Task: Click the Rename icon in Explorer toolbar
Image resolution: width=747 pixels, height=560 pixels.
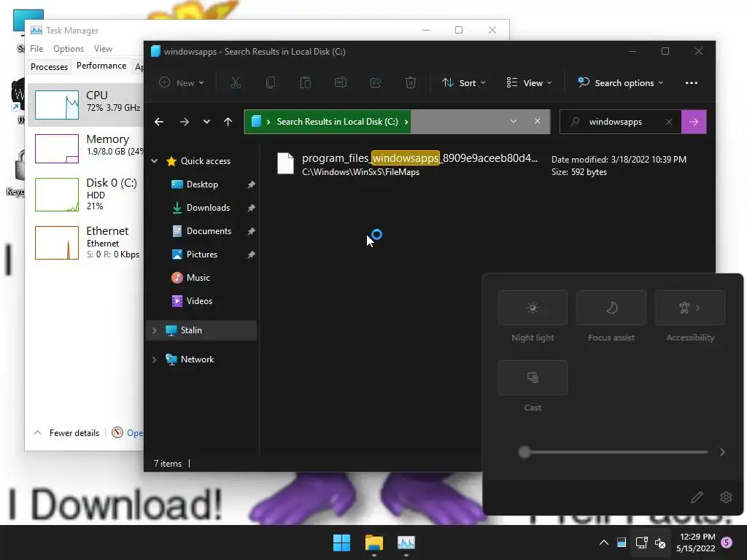Action: point(340,83)
